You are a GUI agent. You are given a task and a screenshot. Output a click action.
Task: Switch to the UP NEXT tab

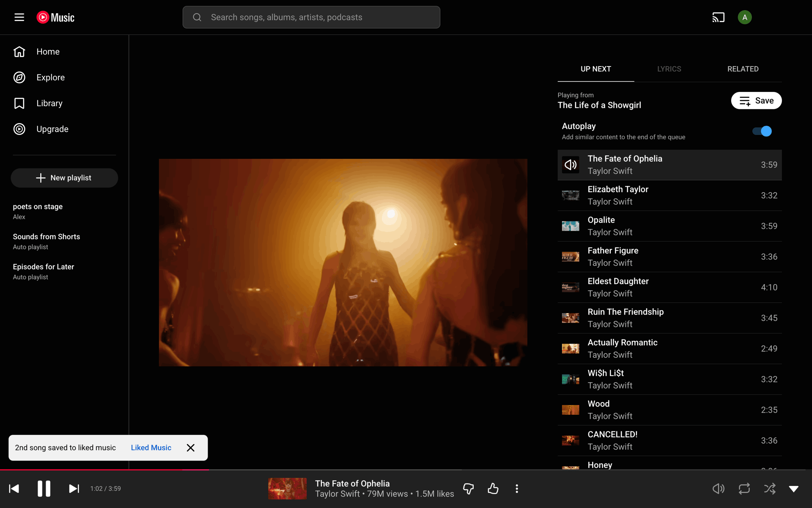tap(595, 69)
